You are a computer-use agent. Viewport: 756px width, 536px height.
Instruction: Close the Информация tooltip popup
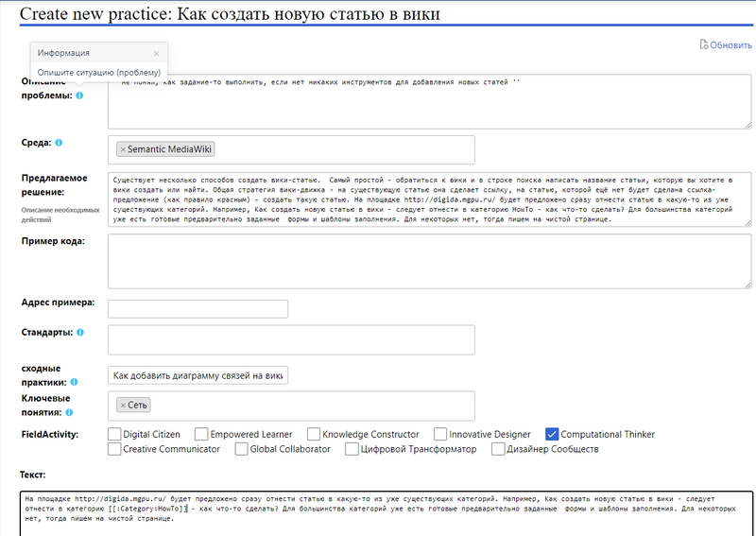156,54
